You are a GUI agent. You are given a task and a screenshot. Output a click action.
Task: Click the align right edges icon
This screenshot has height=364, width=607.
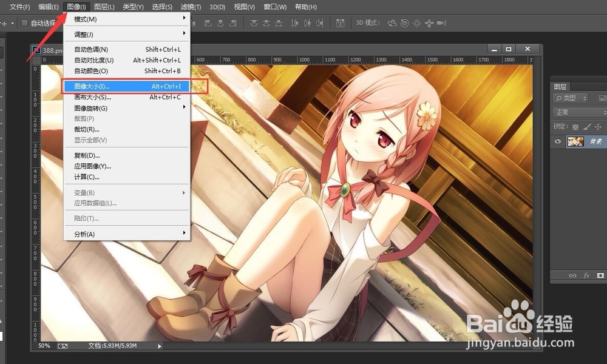(232, 23)
